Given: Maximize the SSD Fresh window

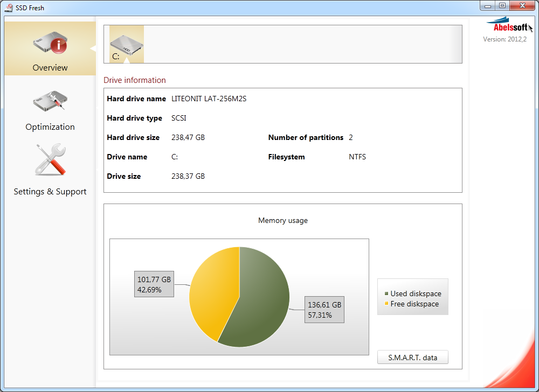Looking at the screenshot, I should (502, 5).
